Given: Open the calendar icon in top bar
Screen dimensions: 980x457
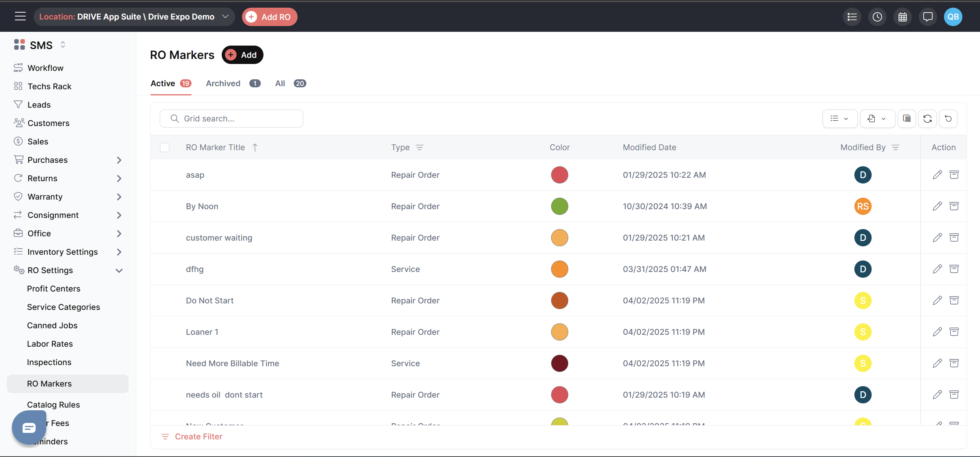Looking at the screenshot, I should pos(902,17).
